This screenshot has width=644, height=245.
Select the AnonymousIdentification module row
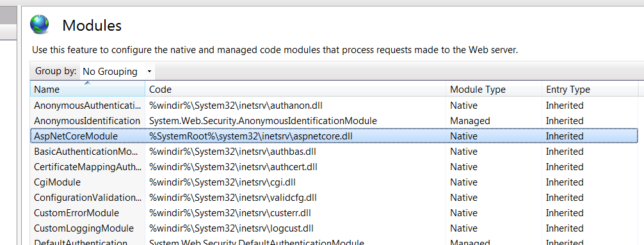click(x=334, y=121)
